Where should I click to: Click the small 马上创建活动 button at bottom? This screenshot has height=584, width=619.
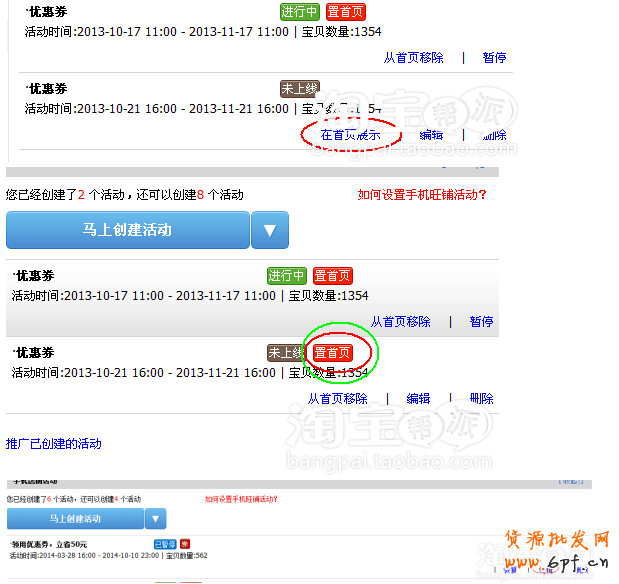[x=75, y=519]
